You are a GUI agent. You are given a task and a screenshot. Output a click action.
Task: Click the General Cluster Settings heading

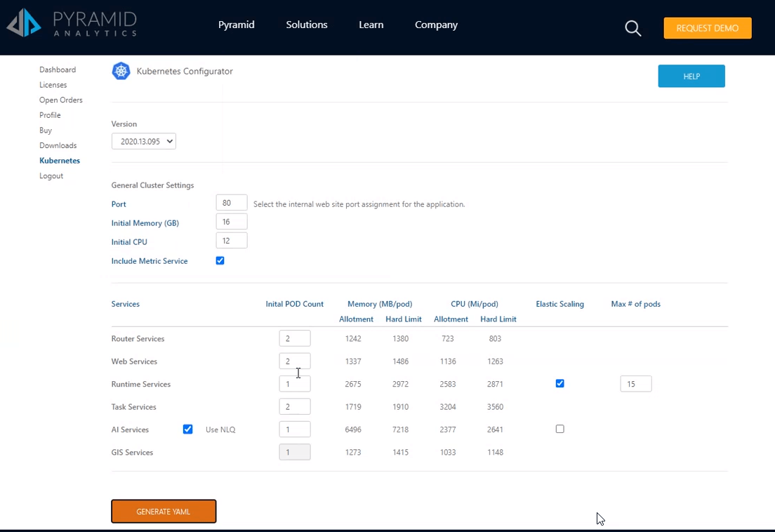pyautogui.click(x=152, y=185)
